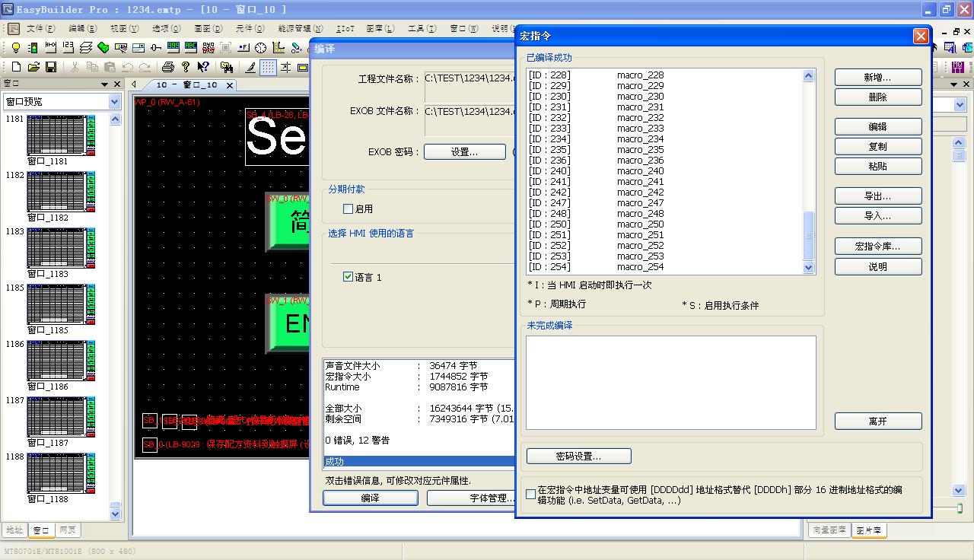Select the ASCII display (ABC) object icon
The height and width of the screenshot is (560, 974).
tap(191, 48)
